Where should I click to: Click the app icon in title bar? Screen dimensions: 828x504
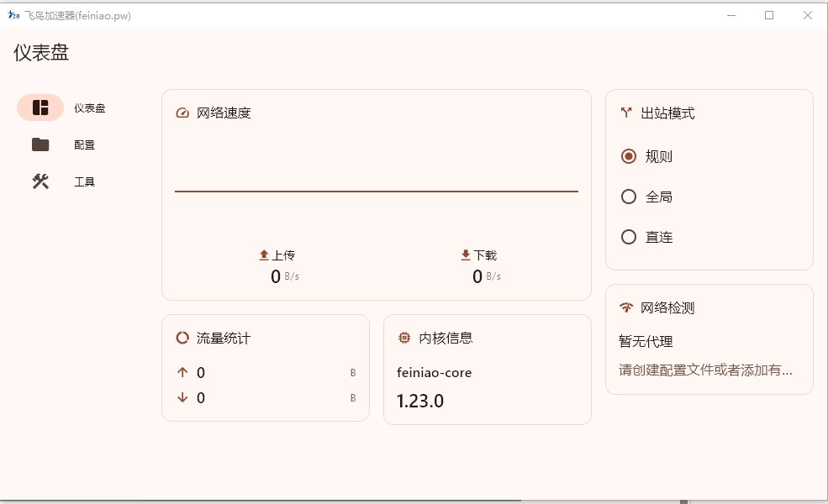click(x=13, y=15)
